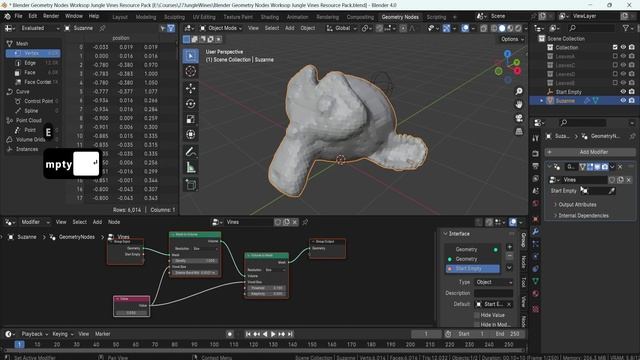Click the viewport zoom magnifier icon
640x360 pixels.
(519, 91)
